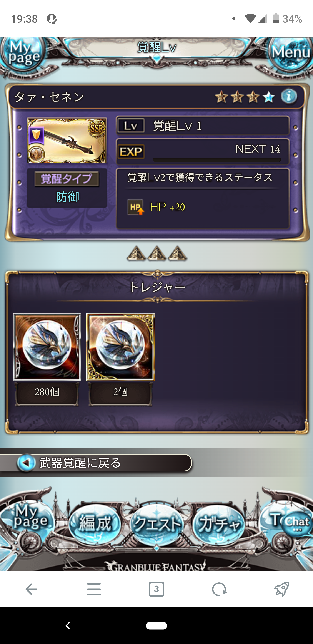Select the gold-framed treasure with 2個

[120, 347]
